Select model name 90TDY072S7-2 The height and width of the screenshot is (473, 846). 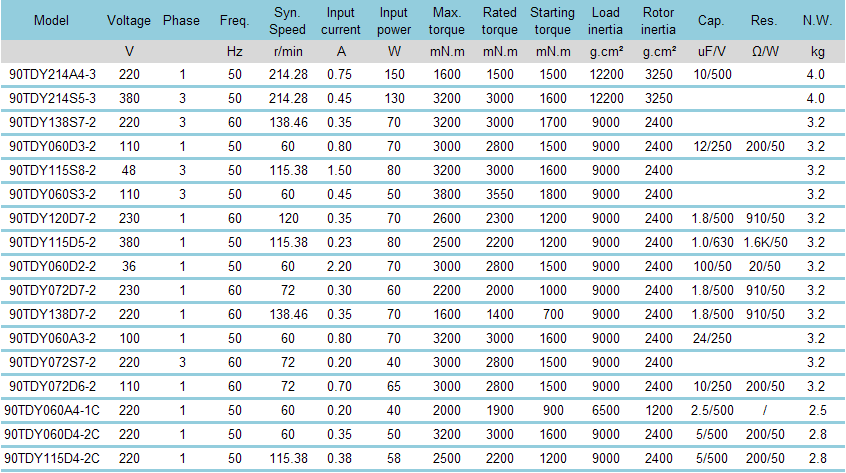pos(52,362)
